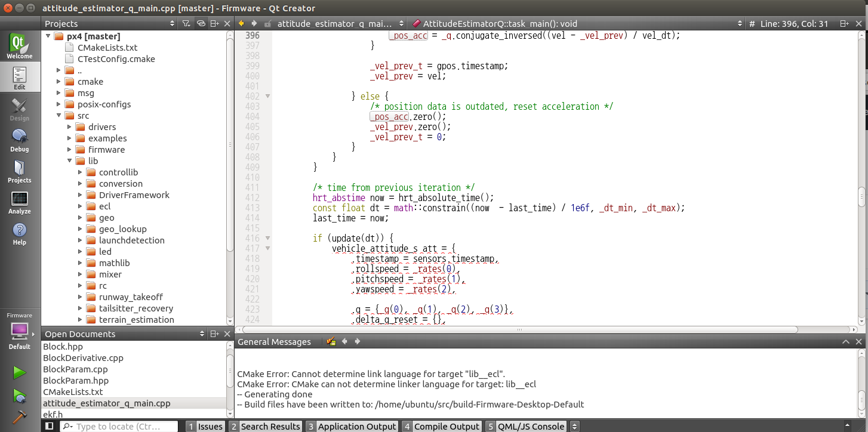
Task: Go to previous item in General Messages
Action: click(x=344, y=341)
